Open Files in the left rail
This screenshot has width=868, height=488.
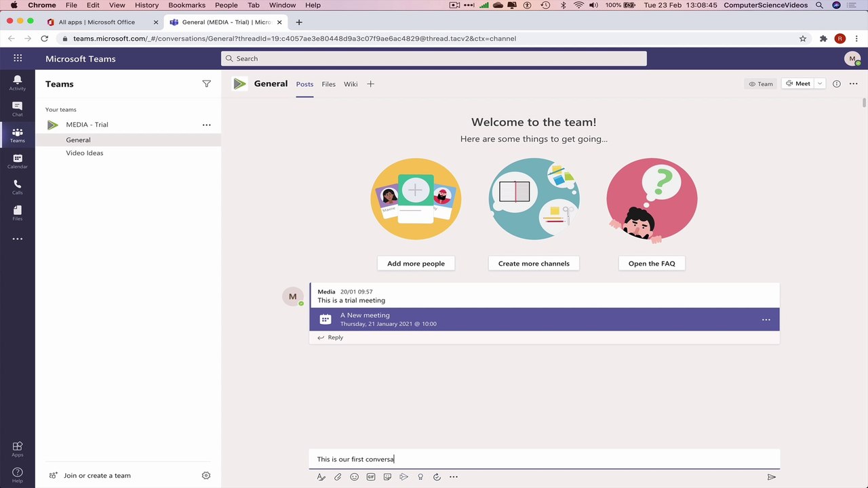pyautogui.click(x=18, y=213)
